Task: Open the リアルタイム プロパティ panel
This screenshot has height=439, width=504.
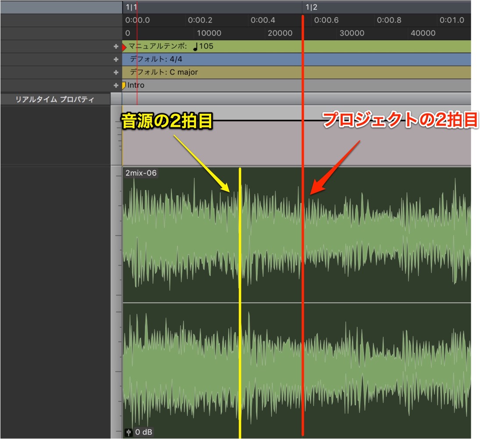Action: coord(55,99)
